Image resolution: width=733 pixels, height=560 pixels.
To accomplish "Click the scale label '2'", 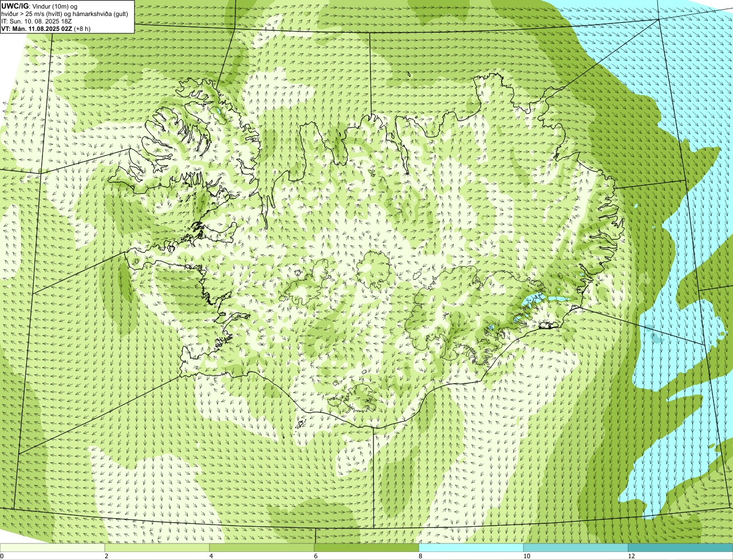I will 107,556.
